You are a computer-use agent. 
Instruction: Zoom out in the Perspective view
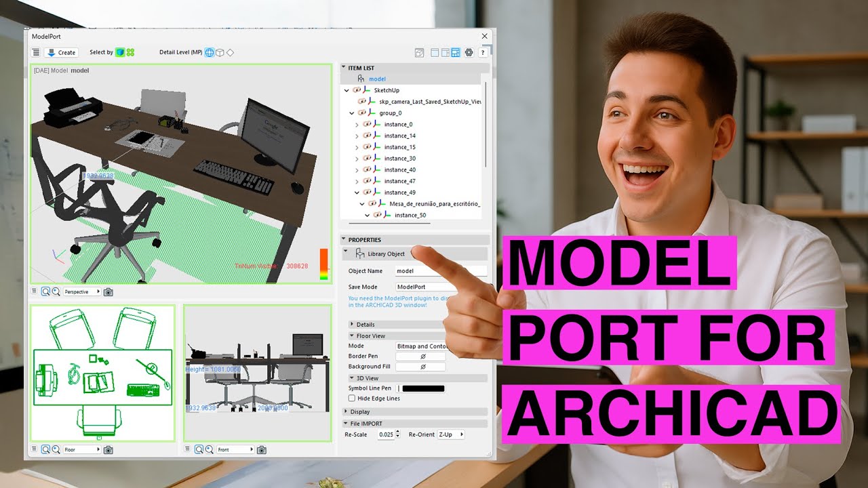[x=45, y=291]
